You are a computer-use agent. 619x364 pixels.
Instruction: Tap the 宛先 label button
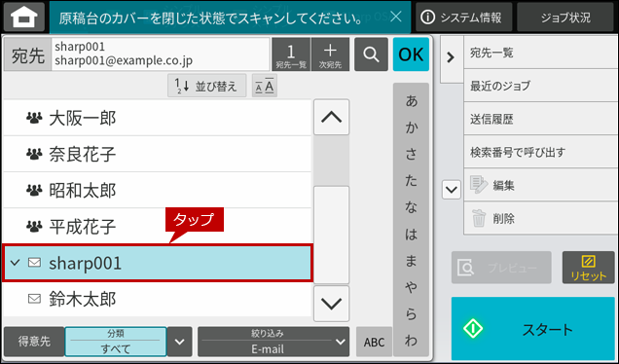(x=27, y=55)
